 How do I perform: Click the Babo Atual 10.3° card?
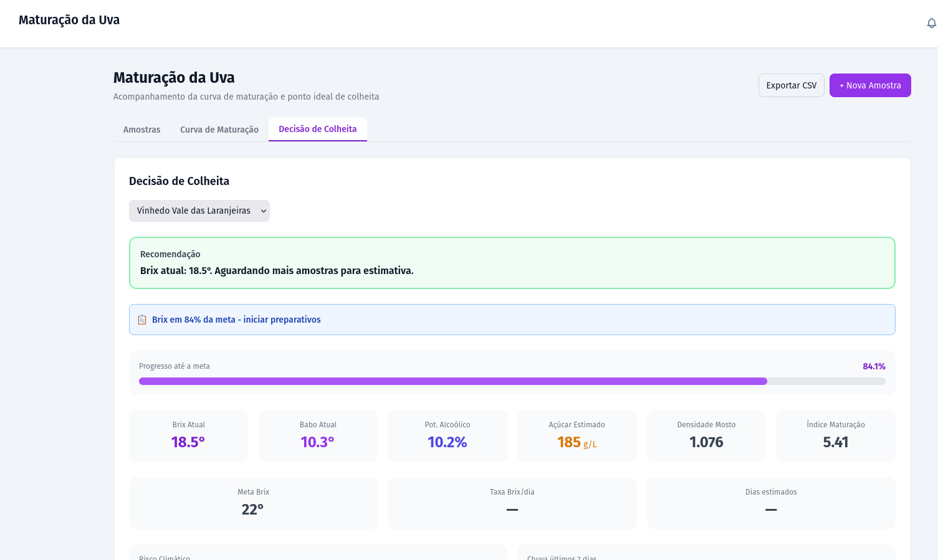pyautogui.click(x=318, y=435)
